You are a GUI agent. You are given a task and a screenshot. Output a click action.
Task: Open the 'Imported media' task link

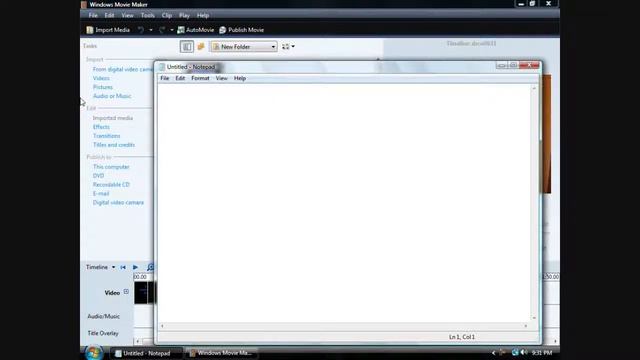[x=113, y=118]
